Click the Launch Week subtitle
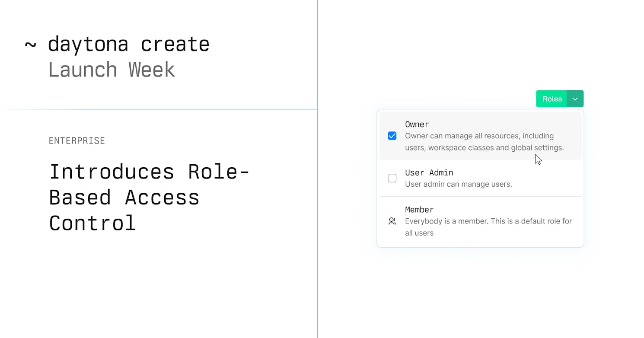 pyautogui.click(x=112, y=70)
